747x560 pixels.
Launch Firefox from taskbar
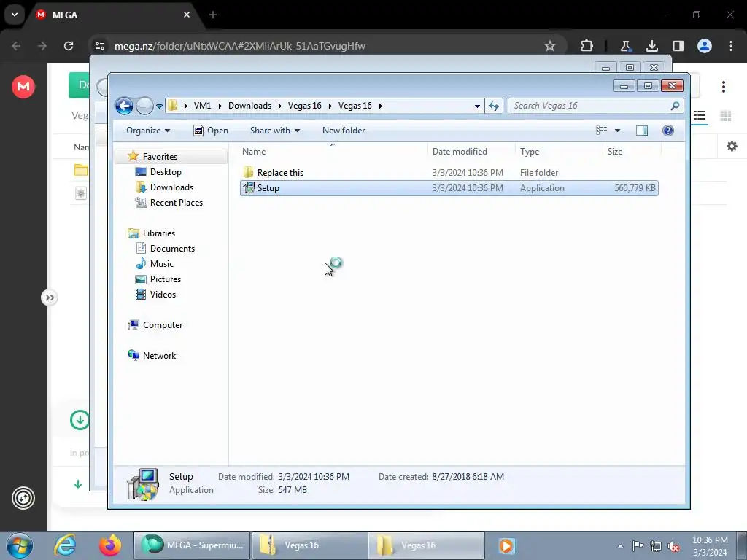110,545
